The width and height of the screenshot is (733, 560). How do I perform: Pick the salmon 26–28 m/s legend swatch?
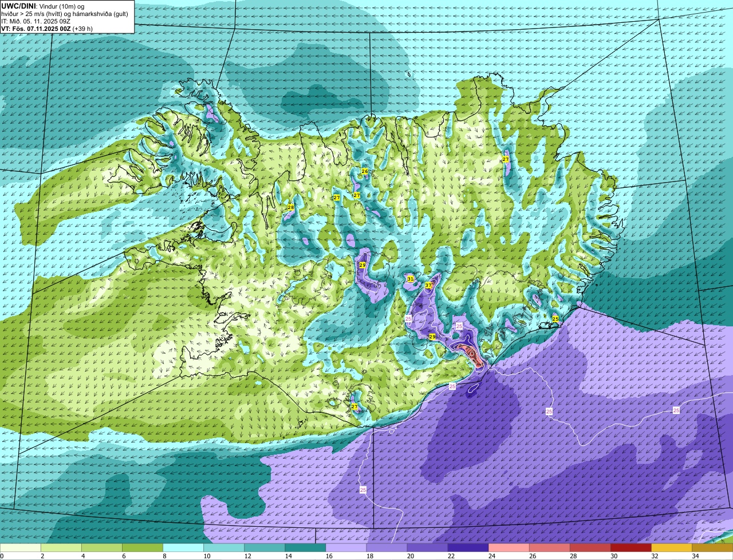point(549,548)
